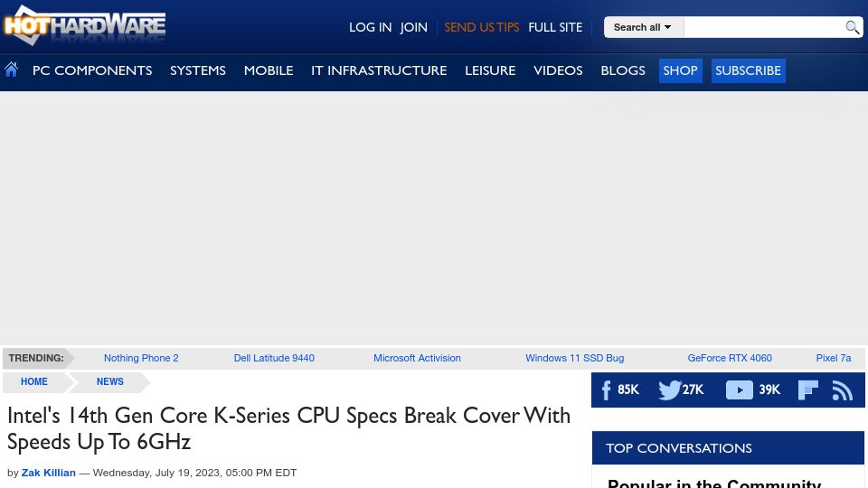Open trending GeForce RTX 4060
This screenshot has width=868, height=488.
(730, 358)
